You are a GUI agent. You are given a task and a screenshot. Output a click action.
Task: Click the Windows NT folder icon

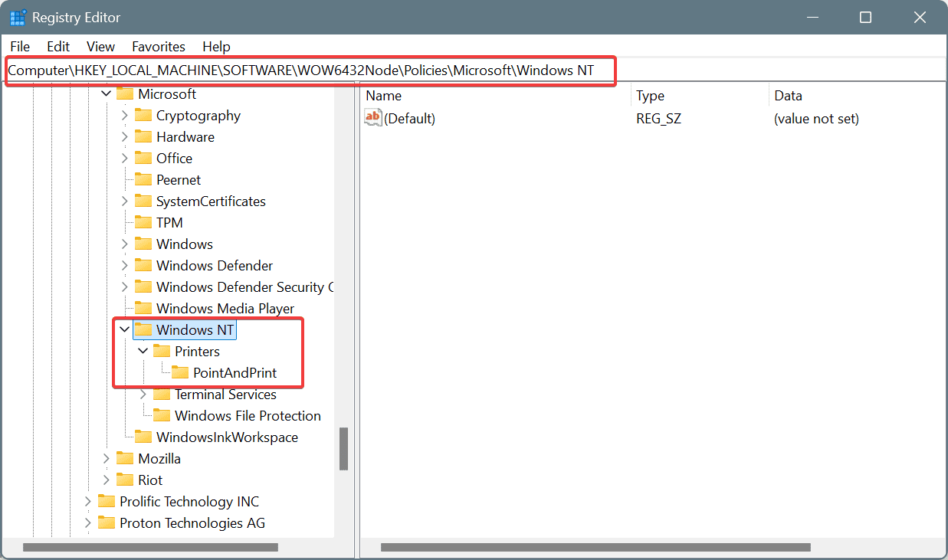click(x=143, y=329)
